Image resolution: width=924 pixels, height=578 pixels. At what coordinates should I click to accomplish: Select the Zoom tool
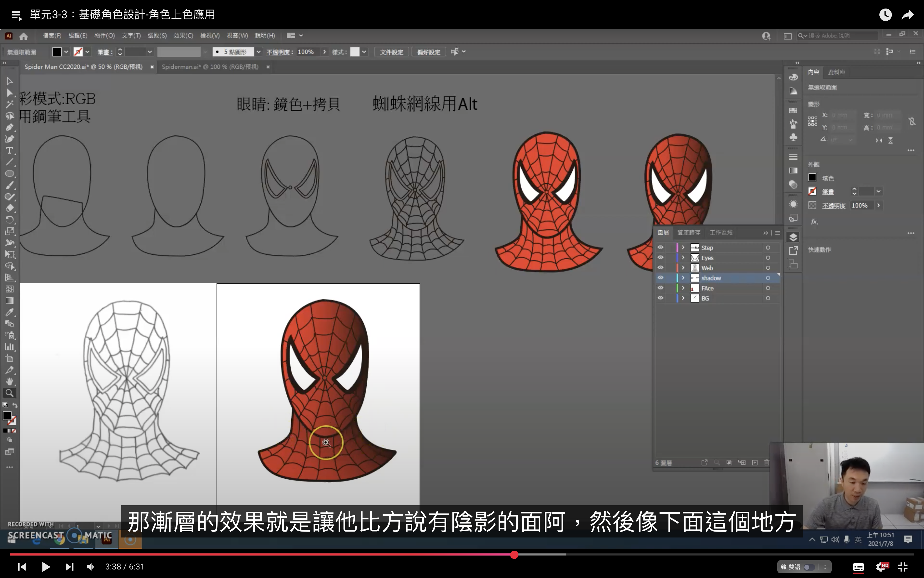pos(10,392)
